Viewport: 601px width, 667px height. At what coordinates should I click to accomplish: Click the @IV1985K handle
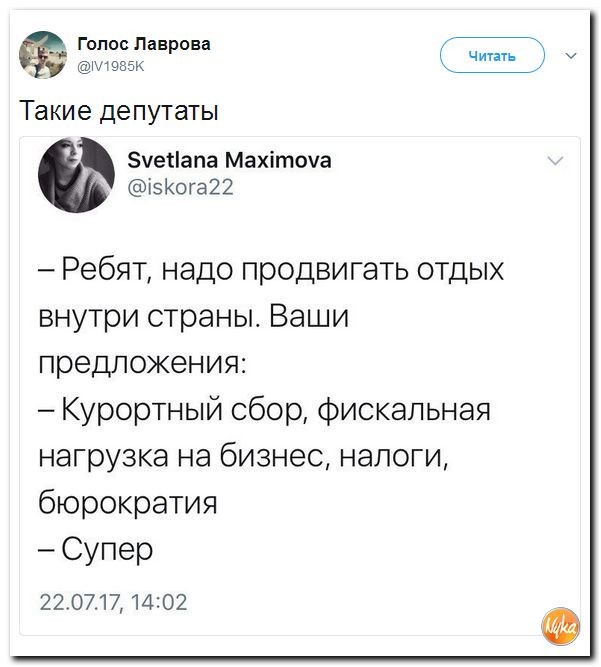(112, 65)
